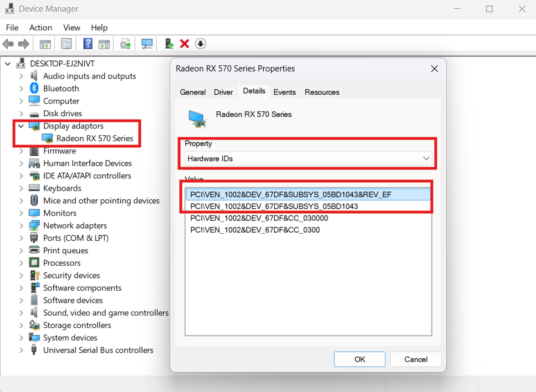The image size is (536, 392).
Task: Switch to the Driver tab
Action: click(223, 92)
